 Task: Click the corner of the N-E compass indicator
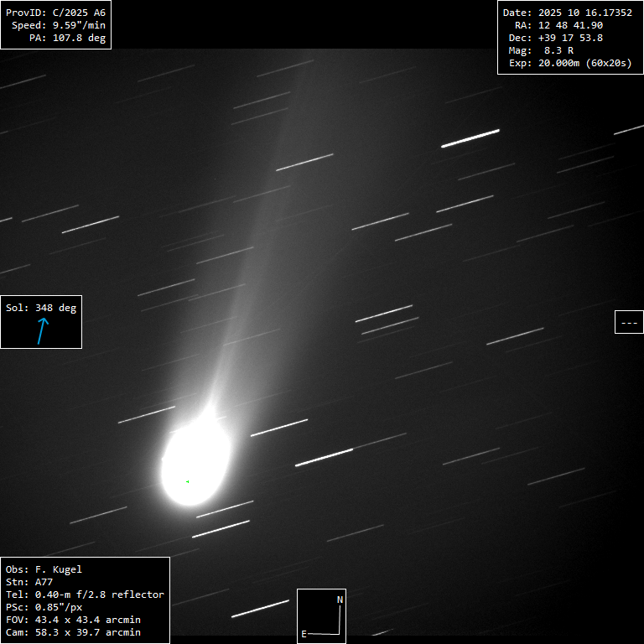click(340, 633)
